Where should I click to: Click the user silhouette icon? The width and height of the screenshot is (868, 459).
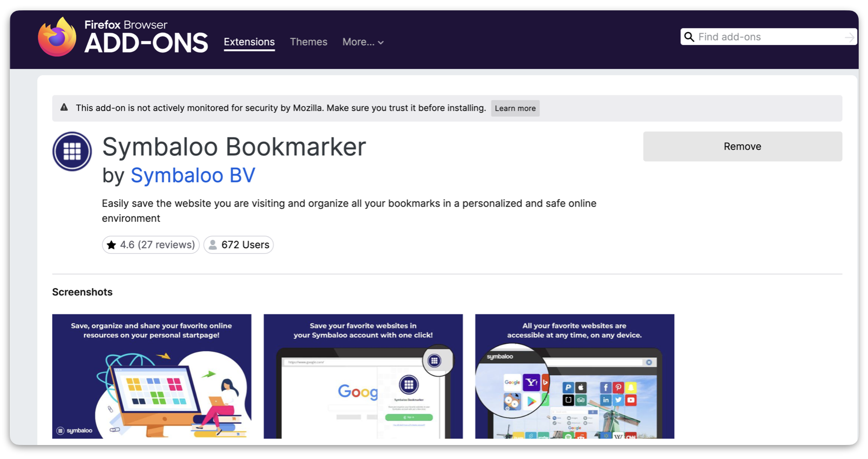tap(213, 245)
